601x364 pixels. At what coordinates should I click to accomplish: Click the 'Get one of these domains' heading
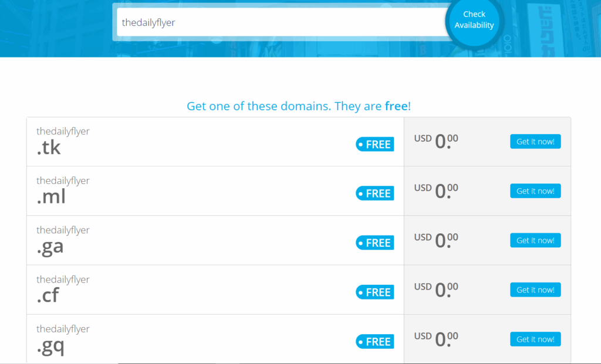tap(299, 106)
